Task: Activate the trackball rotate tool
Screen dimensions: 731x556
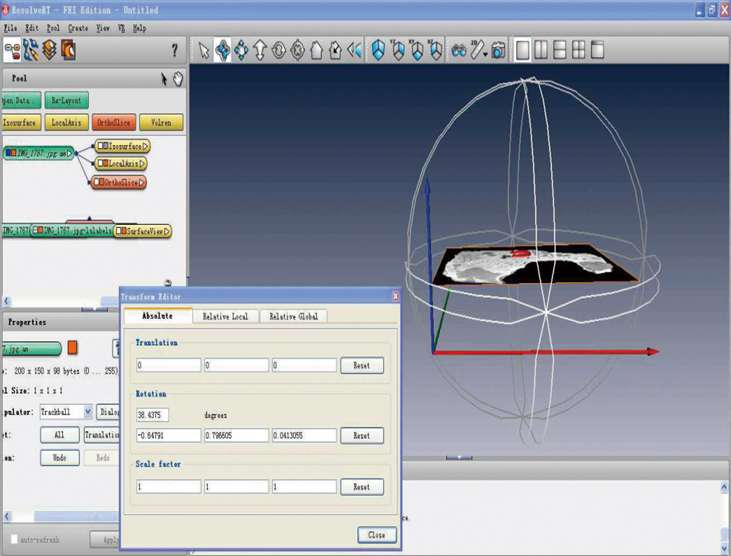Action: [x=223, y=50]
